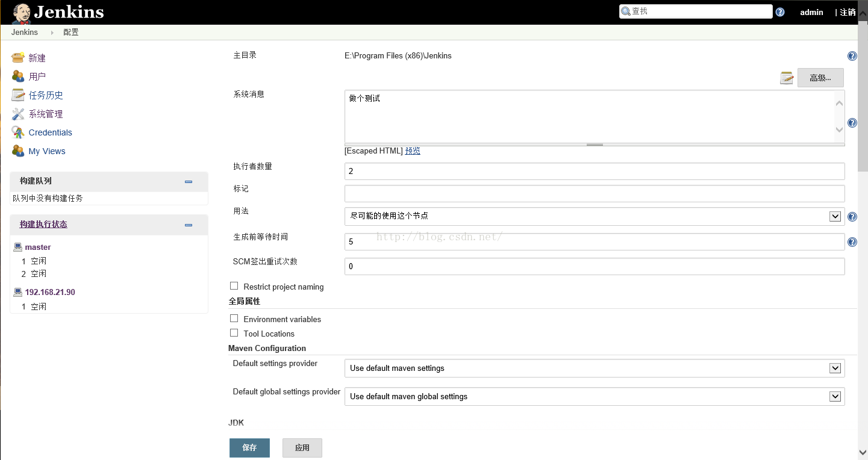The height and width of the screenshot is (460, 868).
Task: Click the executor count 执行者数量 field
Action: 595,171
